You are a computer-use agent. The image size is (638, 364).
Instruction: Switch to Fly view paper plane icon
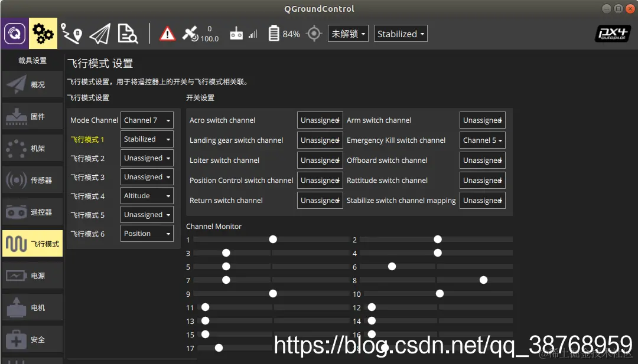(x=100, y=33)
